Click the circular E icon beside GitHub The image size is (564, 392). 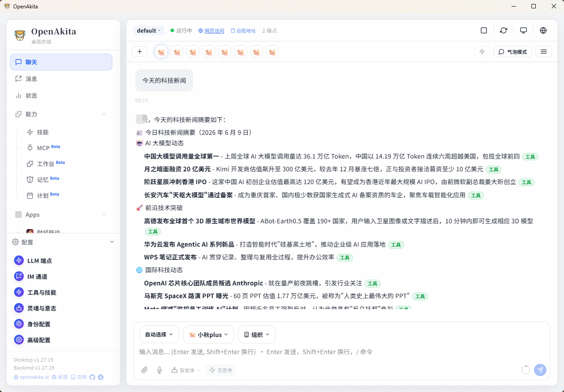100,377
